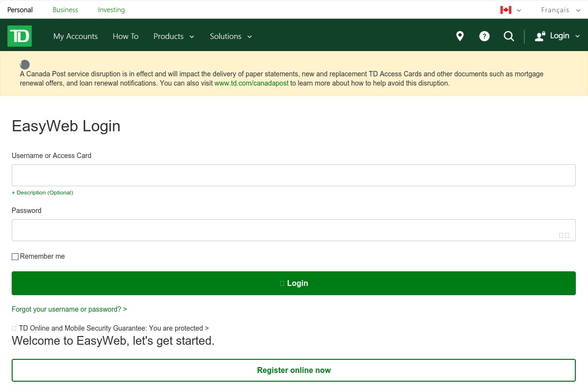The width and height of the screenshot is (588, 389).
Task: Open the How To menu item
Action: (125, 36)
